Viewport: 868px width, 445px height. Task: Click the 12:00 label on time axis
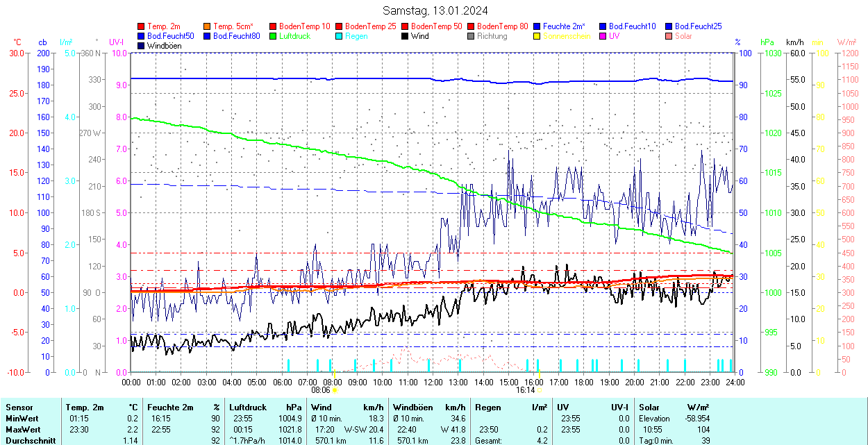(x=433, y=382)
